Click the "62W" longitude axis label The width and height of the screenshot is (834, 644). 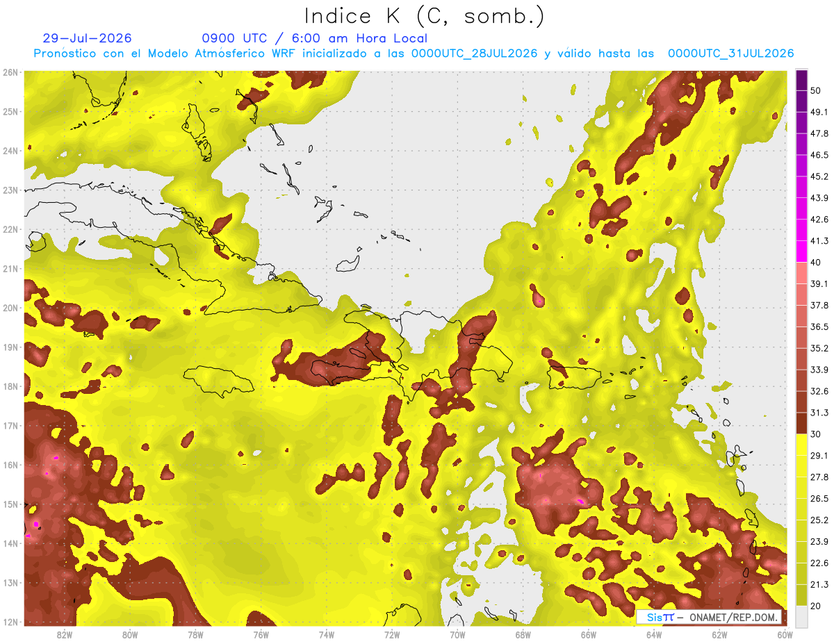pos(720,634)
